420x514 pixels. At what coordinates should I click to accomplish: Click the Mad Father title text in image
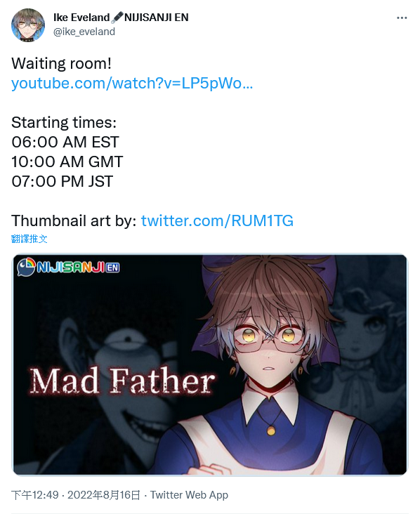tap(122, 381)
